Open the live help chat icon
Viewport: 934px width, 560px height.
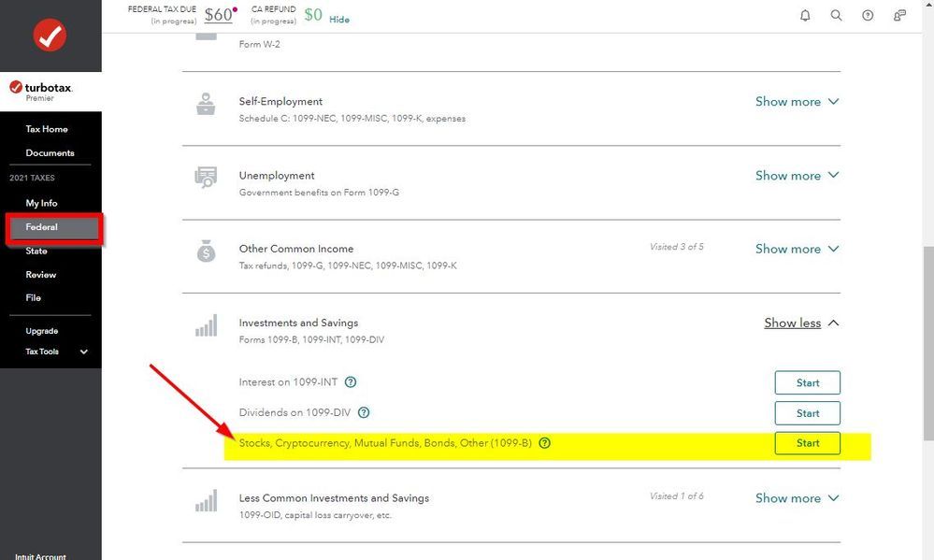[x=899, y=16]
